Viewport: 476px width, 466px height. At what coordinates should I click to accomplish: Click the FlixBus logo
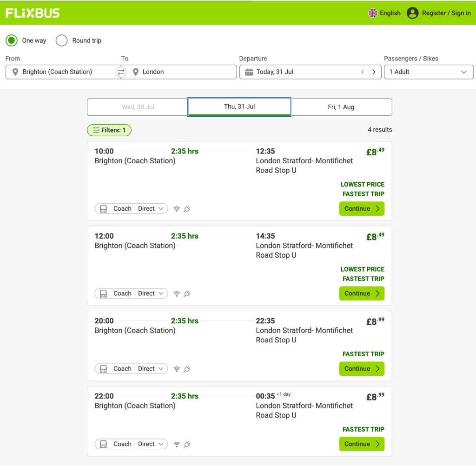pyautogui.click(x=33, y=13)
